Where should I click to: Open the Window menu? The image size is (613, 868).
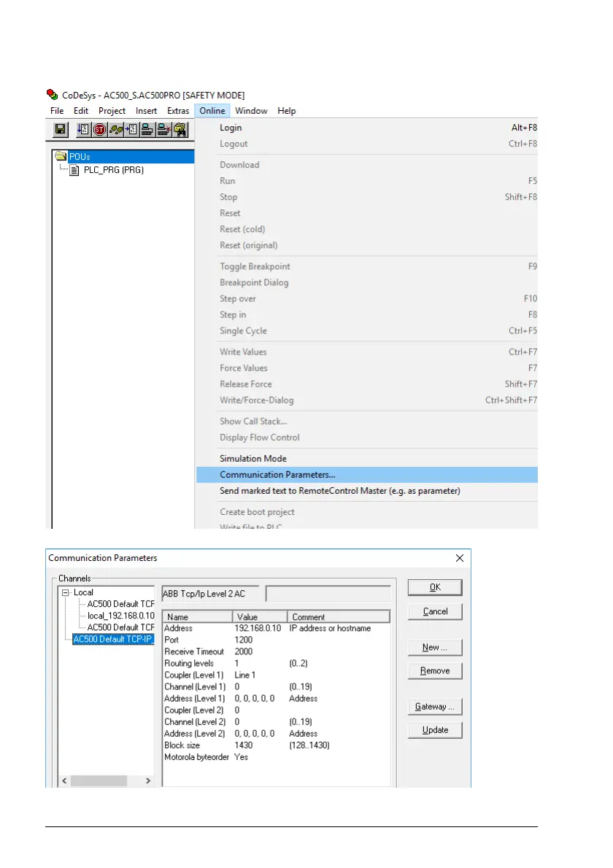point(251,111)
